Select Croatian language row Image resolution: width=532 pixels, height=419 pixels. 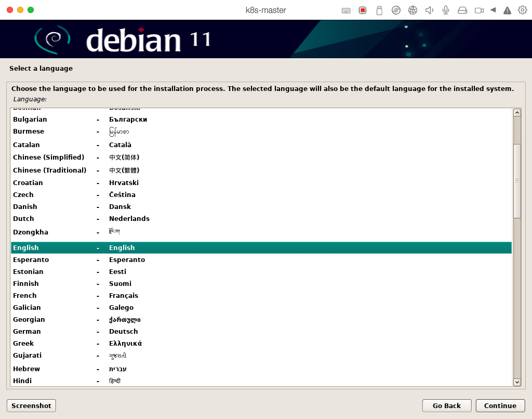point(261,183)
